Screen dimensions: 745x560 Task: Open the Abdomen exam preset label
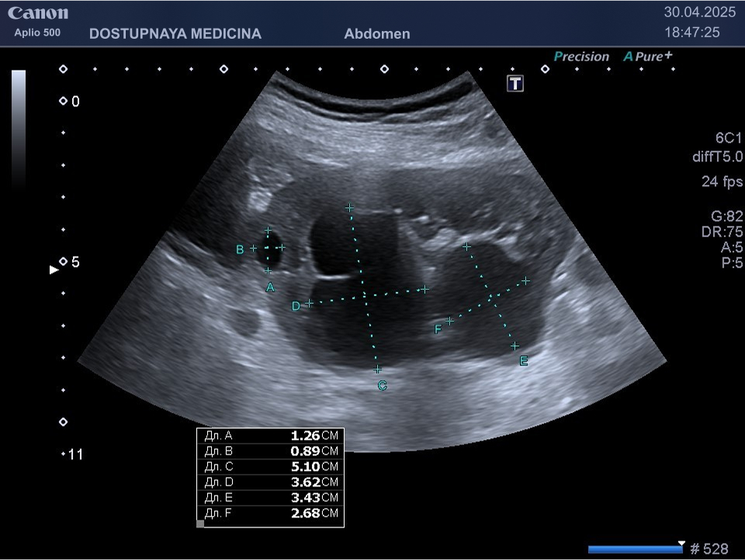tap(377, 34)
